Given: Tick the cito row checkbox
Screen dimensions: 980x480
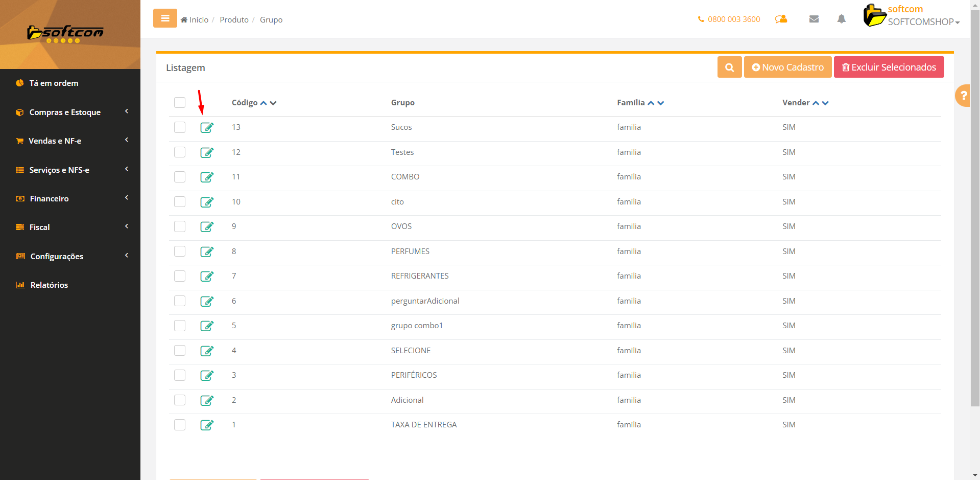Looking at the screenshot, I should [180, 202].
